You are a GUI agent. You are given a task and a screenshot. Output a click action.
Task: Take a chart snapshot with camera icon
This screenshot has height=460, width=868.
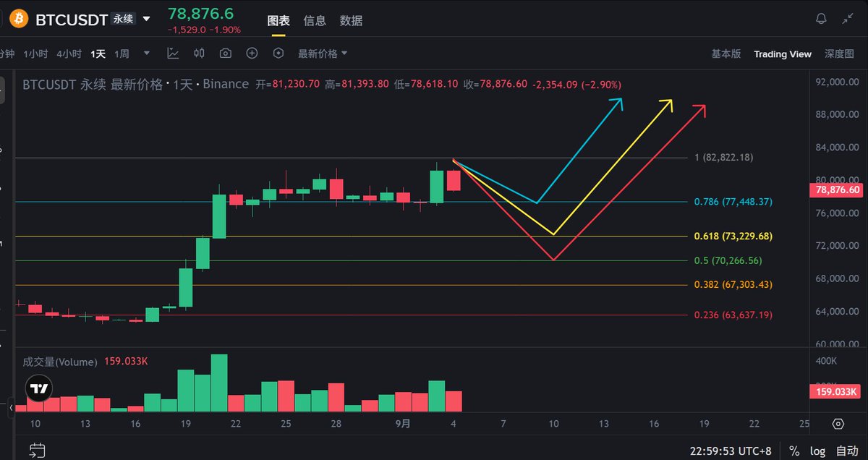226,54
